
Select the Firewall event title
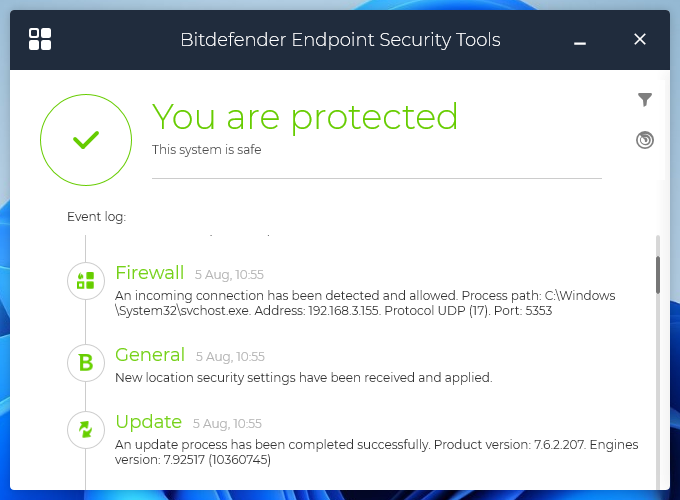(x=150, y=273)
